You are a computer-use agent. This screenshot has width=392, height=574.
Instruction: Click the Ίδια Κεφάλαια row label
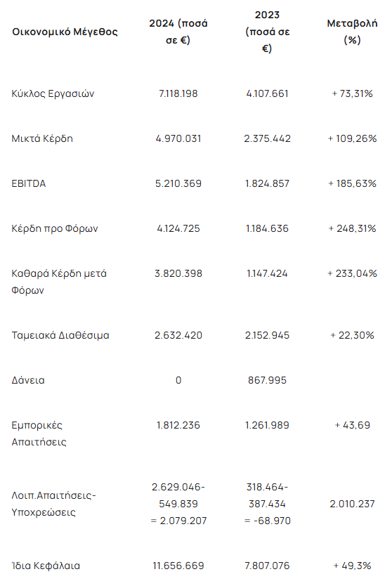click(x=46, y=566)
